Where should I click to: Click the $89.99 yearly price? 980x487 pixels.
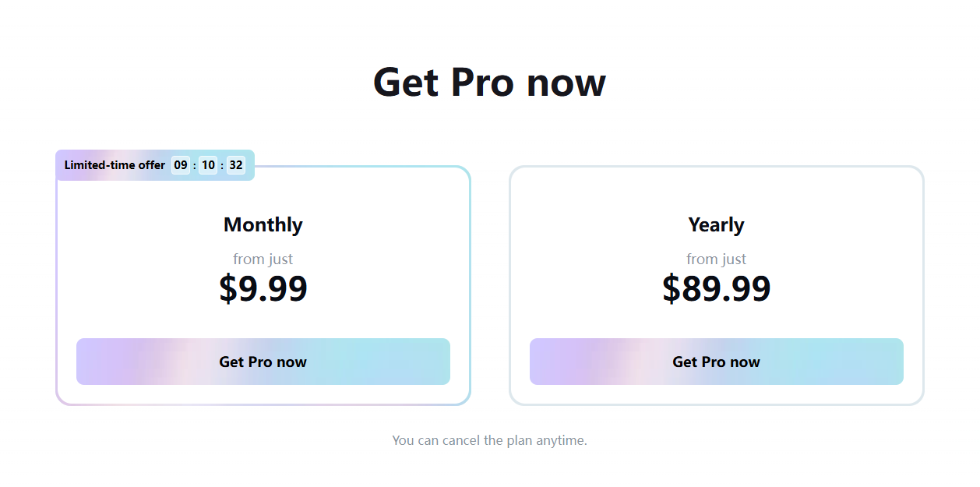tap(716, 289)
